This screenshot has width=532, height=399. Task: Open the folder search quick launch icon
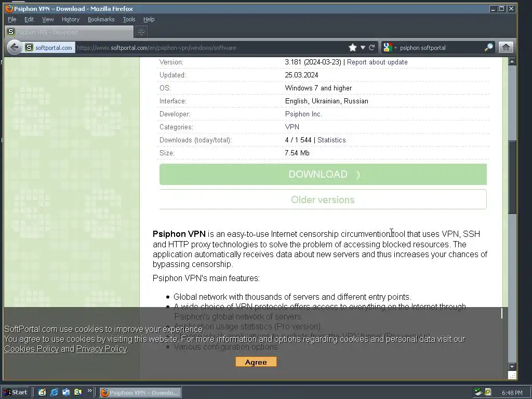point(78,392)
